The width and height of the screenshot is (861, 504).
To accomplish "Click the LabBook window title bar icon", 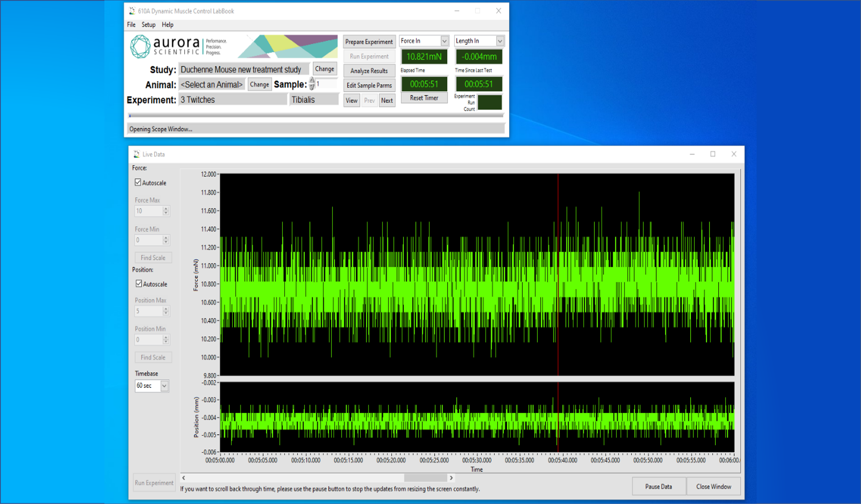I will (x=132, y=11).
